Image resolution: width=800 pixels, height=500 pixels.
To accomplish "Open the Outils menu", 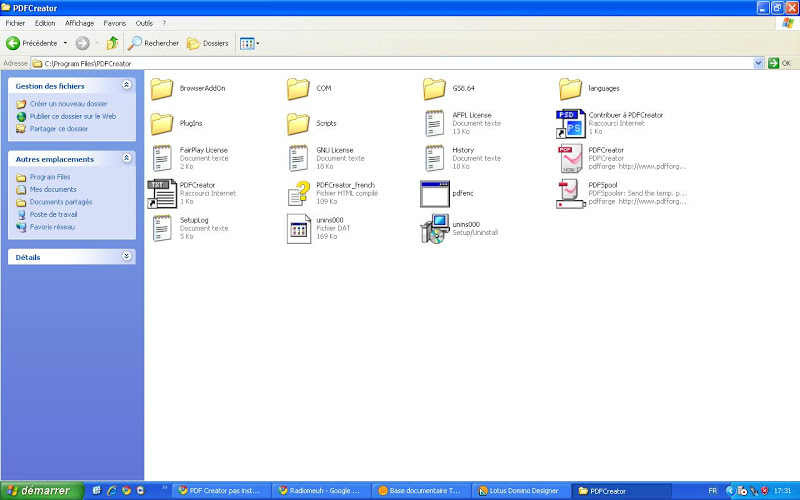I will coord(144,22).
